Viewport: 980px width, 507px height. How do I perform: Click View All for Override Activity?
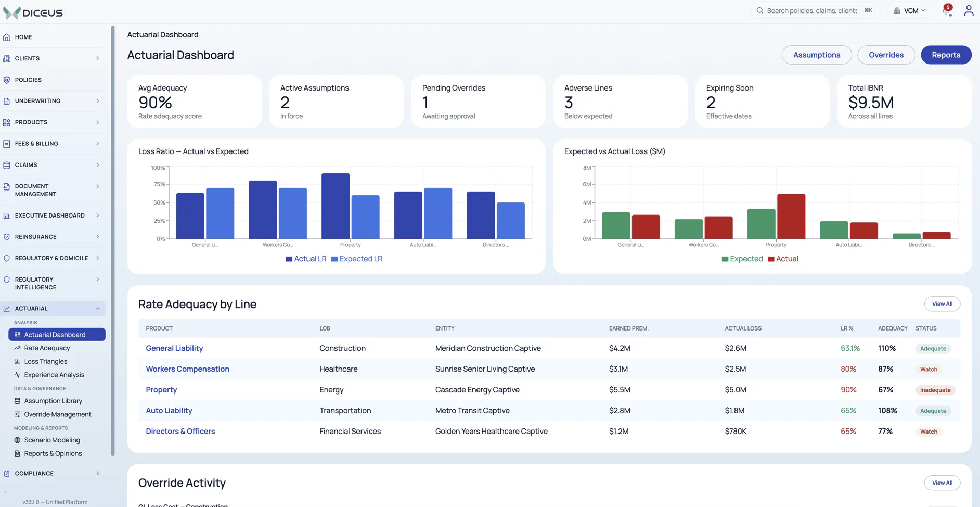942,483
